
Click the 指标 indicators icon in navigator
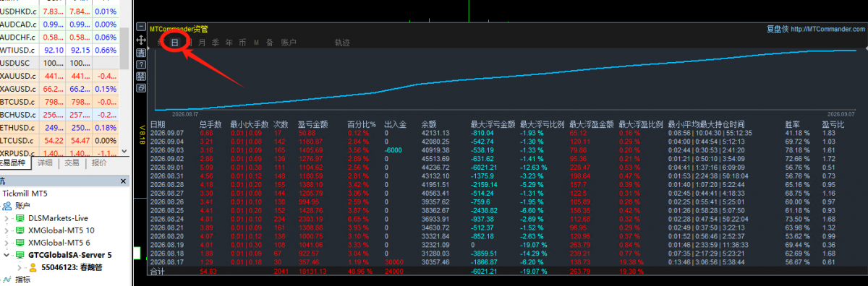(x=8, y=279)
